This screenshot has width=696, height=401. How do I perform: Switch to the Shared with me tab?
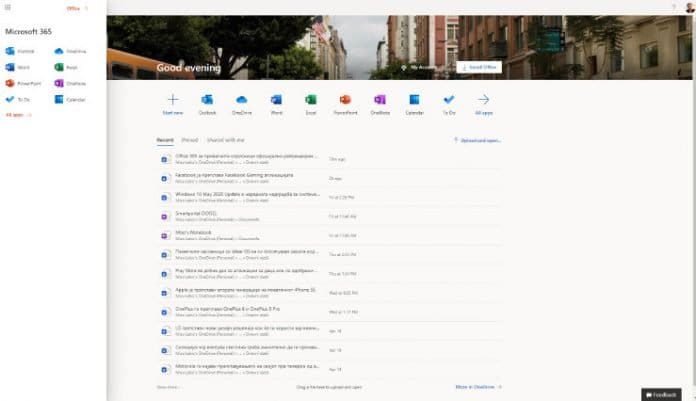[225, 140]
